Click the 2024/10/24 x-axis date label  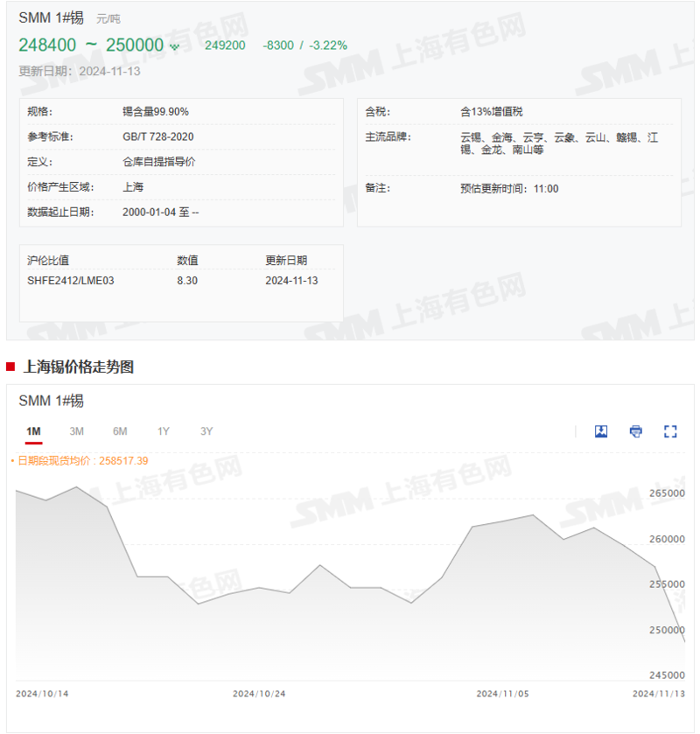[x=259, y=694]
